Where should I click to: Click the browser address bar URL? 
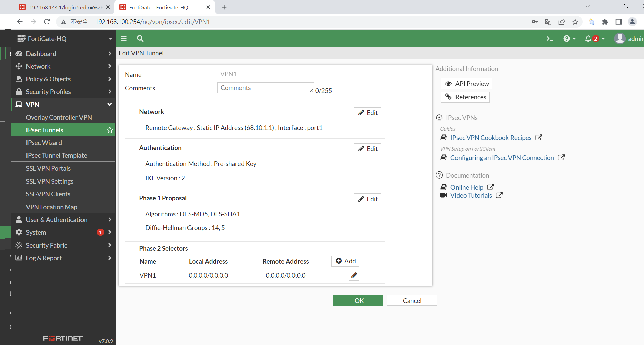[152, 22]
